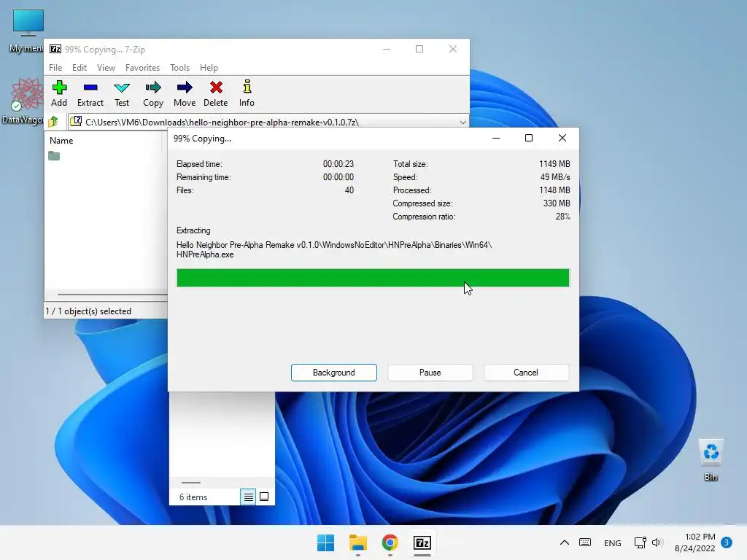
Task: Click the Move toolbar icon
Action: coord(185,93)
